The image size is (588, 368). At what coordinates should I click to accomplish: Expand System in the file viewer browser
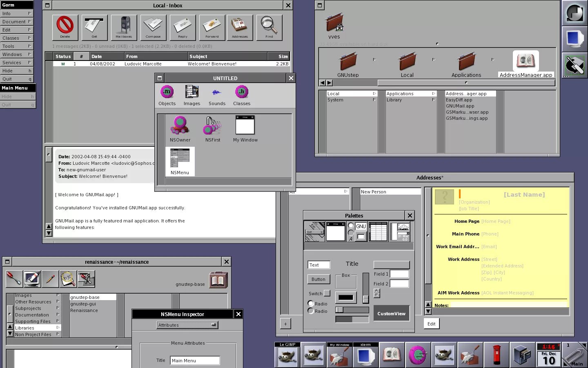click(352, 100)
